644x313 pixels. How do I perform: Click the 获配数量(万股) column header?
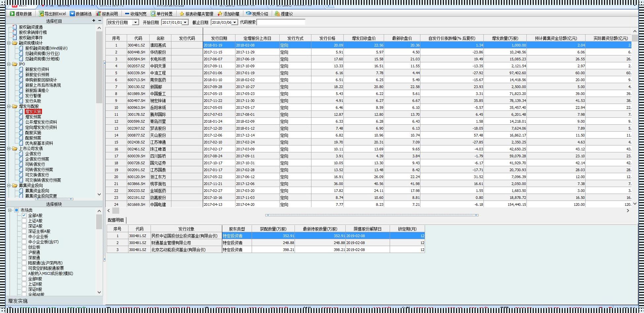point(273,229)
